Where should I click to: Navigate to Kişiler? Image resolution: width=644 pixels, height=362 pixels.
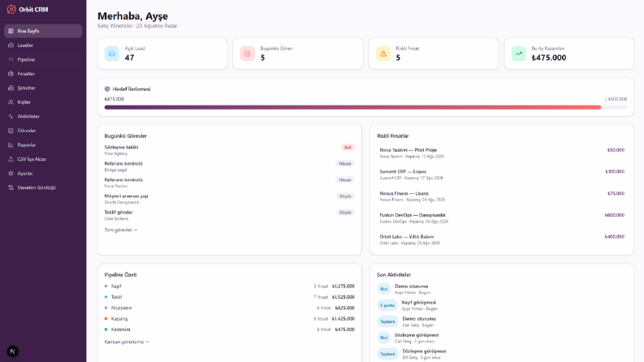pos(43,102)
